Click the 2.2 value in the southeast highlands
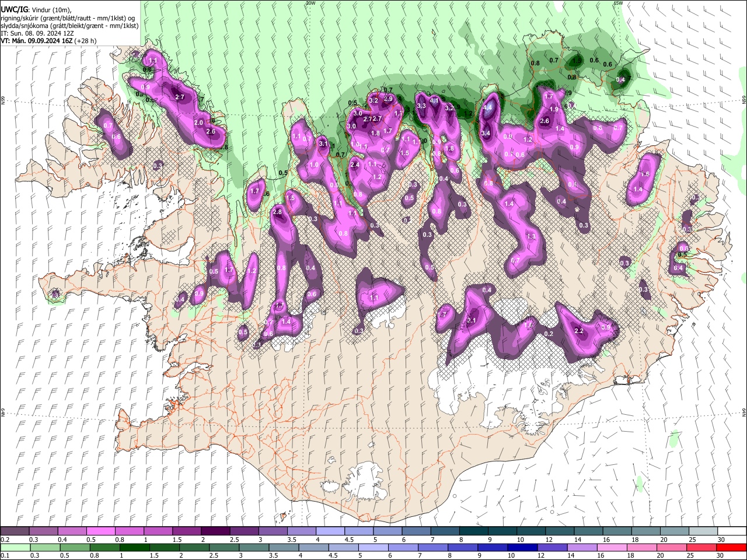 580,331
